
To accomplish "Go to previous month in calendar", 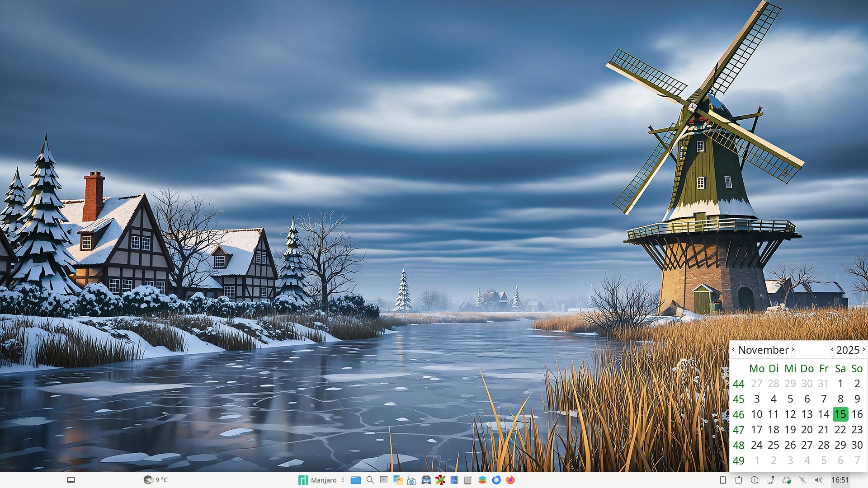I will point(733,350).
